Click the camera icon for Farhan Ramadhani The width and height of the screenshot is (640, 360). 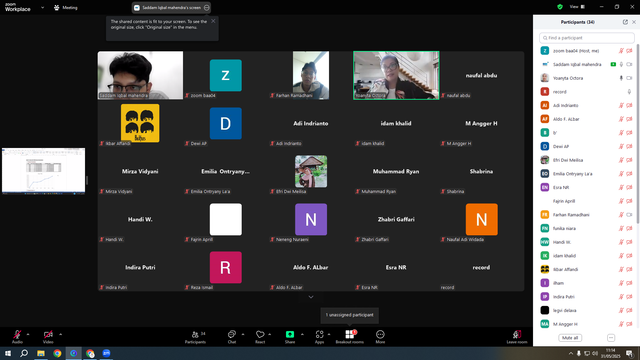click(x=629, y=215)
